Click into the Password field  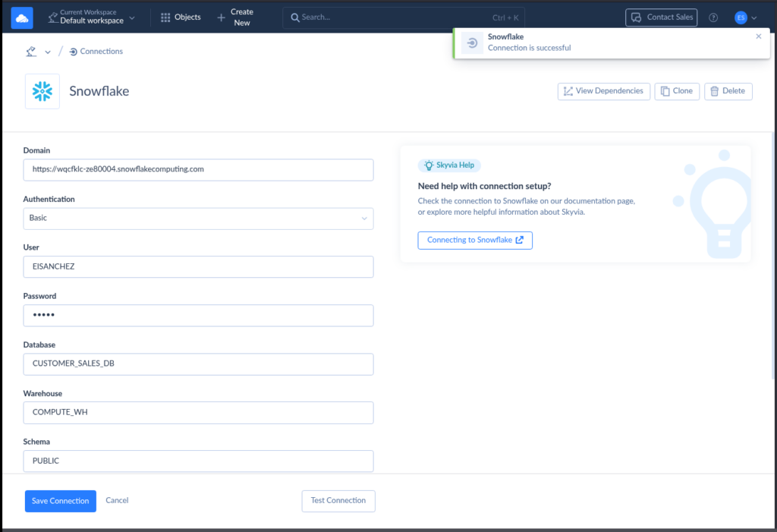click(x=198, y=316)
